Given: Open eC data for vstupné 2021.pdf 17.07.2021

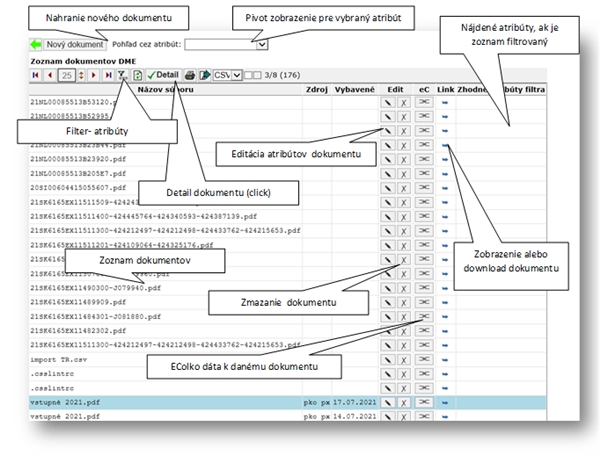Looking at the screenshot, I should point(424,402).
